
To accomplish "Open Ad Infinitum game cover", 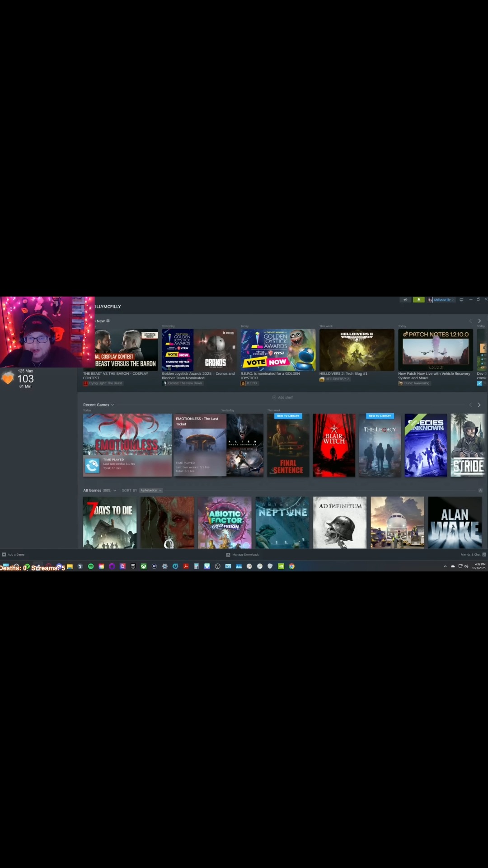I will (340, 523).
